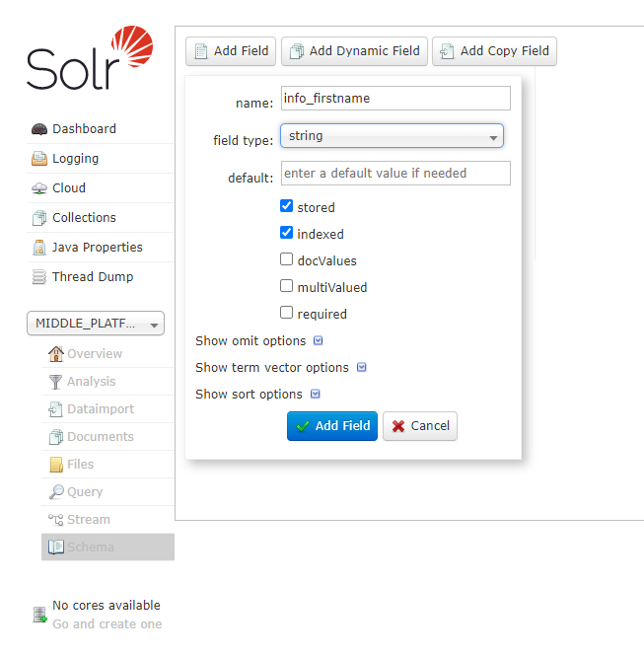
Task: Open the field type string dropdown
Action: pos(392,136)
